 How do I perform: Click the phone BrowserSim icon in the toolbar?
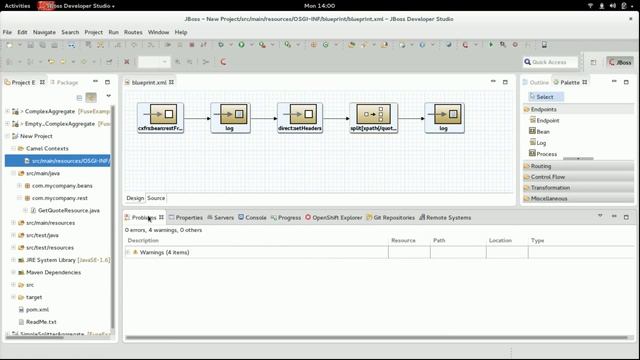pos(544,44)
